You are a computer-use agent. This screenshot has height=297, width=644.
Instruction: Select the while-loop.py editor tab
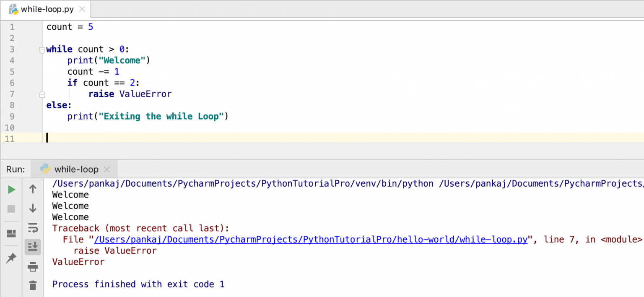[47, 9]
